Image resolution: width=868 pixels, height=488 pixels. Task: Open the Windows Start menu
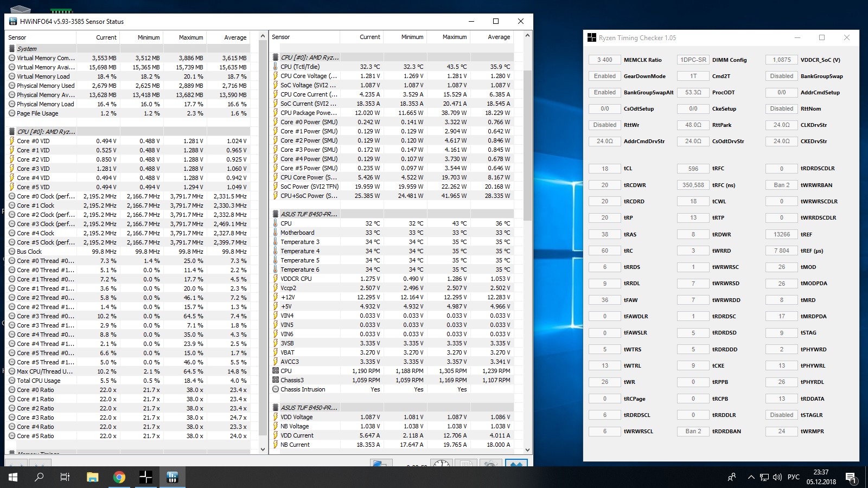pyautogui.click(x=12, y=477)
